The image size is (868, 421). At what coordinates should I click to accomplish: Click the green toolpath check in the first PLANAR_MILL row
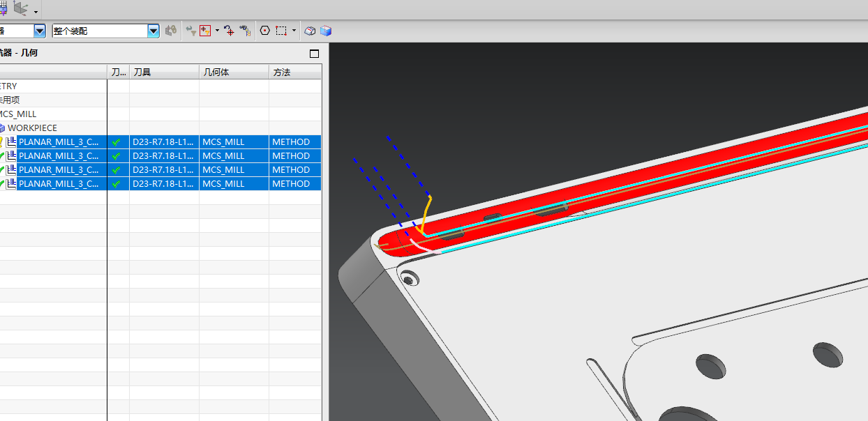pyautogui.click(x=117, y=141)
